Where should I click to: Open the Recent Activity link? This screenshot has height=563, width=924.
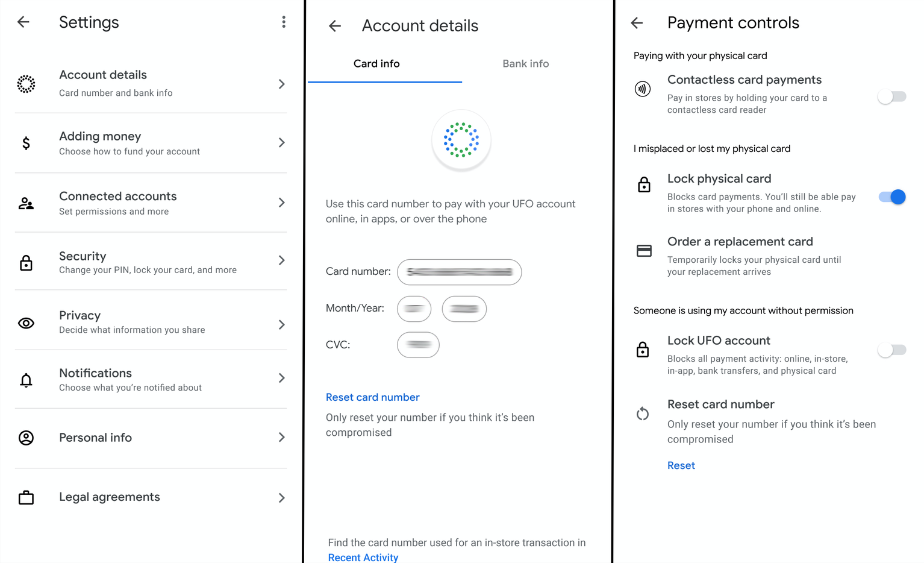pyautogui.click(x=363, y=558)
